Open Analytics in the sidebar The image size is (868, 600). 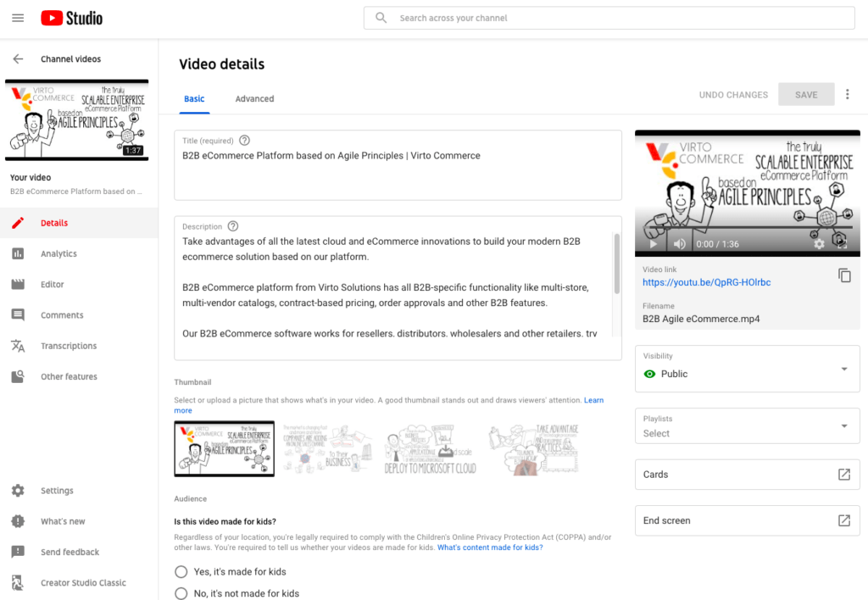point(79,253)
